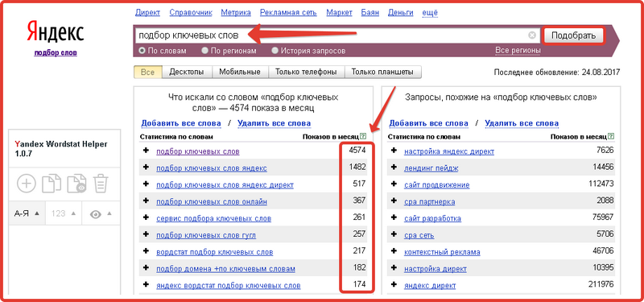This screenshot has width=644, height=302.
Task: Add 'сервис подбора ключевых слов' with its plus icon
Action: tap(146, 217)
